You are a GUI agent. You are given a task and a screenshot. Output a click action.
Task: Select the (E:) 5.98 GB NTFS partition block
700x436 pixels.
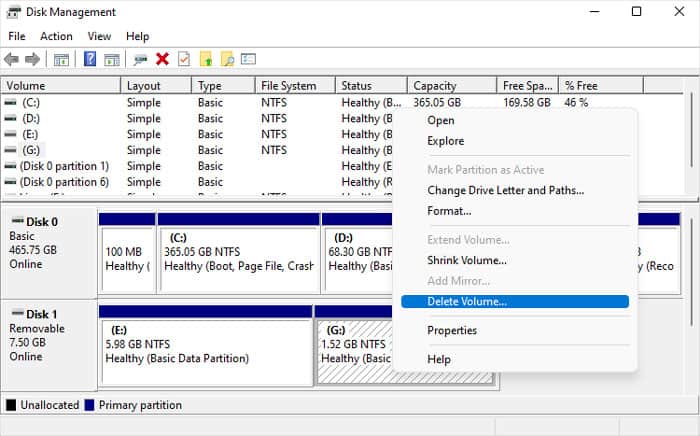click(x=206, y=346)
